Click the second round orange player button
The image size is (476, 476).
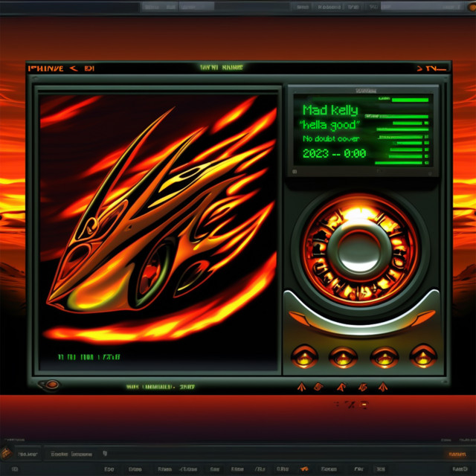(x=343, y=356)
